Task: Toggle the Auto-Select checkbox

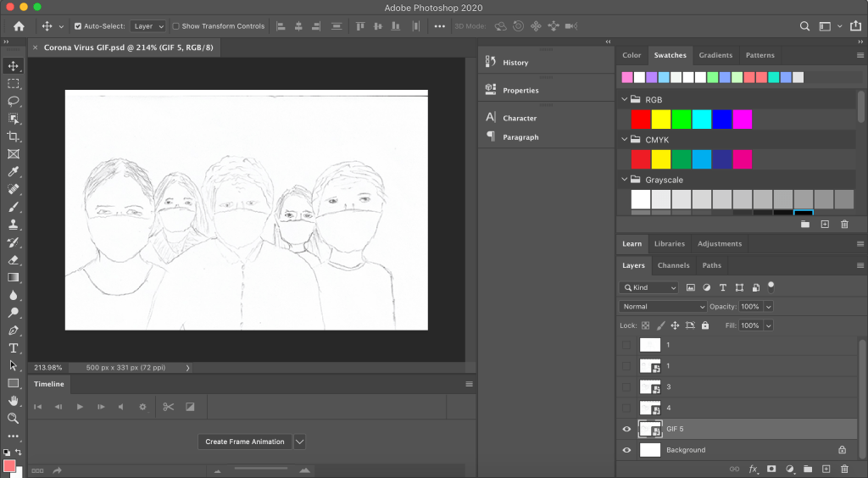Action: [78, 26]
